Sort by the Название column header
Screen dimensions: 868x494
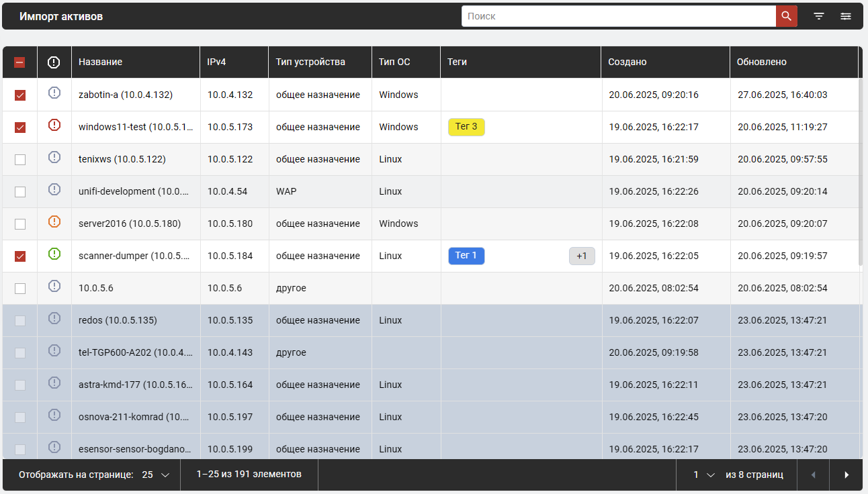(x=101, y=62)
